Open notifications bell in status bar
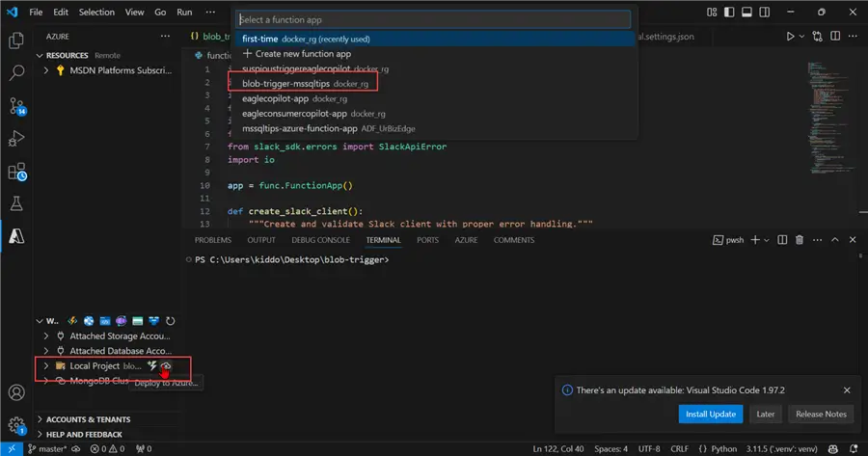This screenshot has height=456, width=868. 854,449
